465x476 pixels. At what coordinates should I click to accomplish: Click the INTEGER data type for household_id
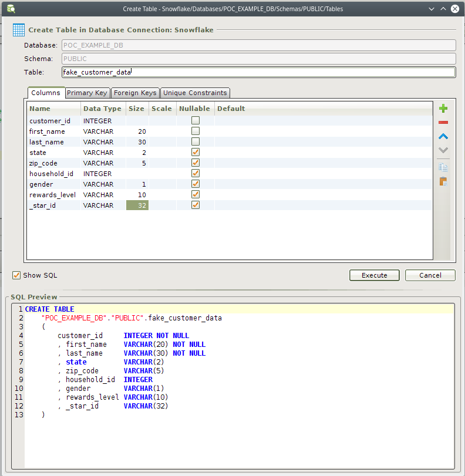pyautogui.click(x=103, y=174)
